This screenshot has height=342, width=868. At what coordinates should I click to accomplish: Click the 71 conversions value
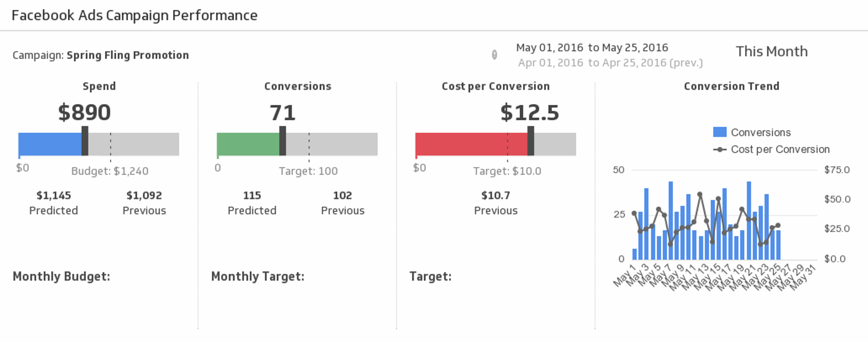click(283, 112)
